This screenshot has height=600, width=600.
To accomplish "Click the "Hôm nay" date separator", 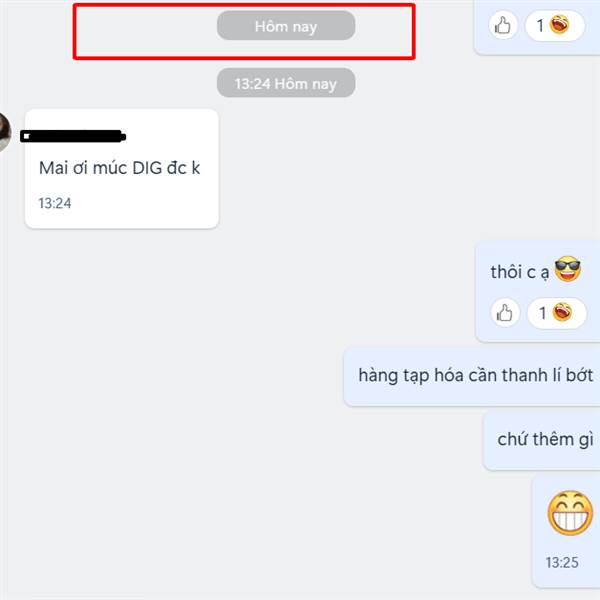I will [286, 26].
